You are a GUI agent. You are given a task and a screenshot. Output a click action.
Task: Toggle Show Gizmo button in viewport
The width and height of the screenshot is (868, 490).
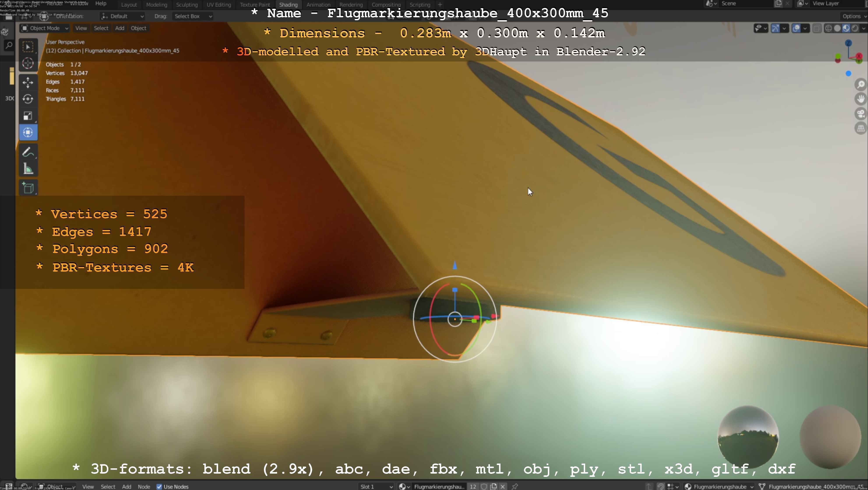775,28
